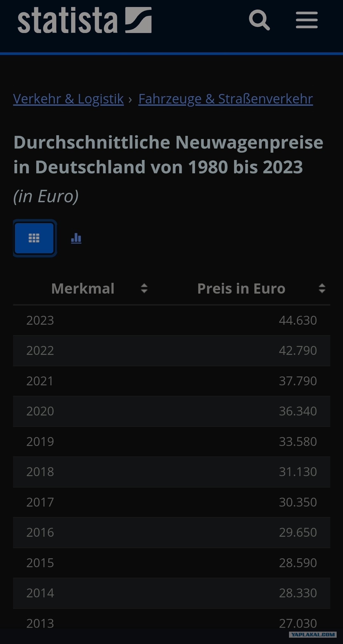The height and width of the screenshot is (644, 343).
Task: Click the 30.350 price value
Action: point(298,502)
